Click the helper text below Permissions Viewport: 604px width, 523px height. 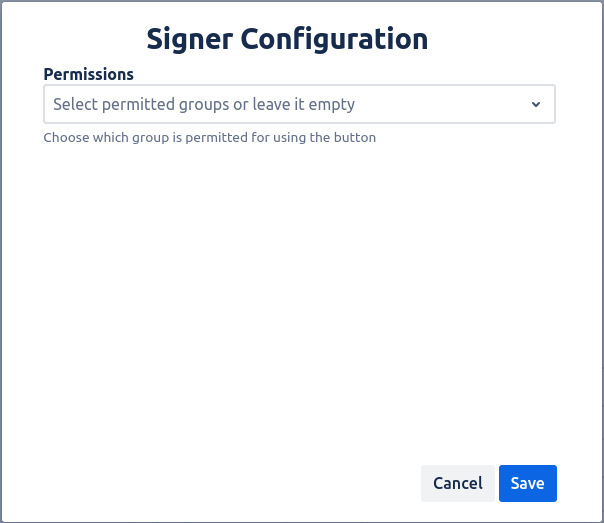point(209,138)
